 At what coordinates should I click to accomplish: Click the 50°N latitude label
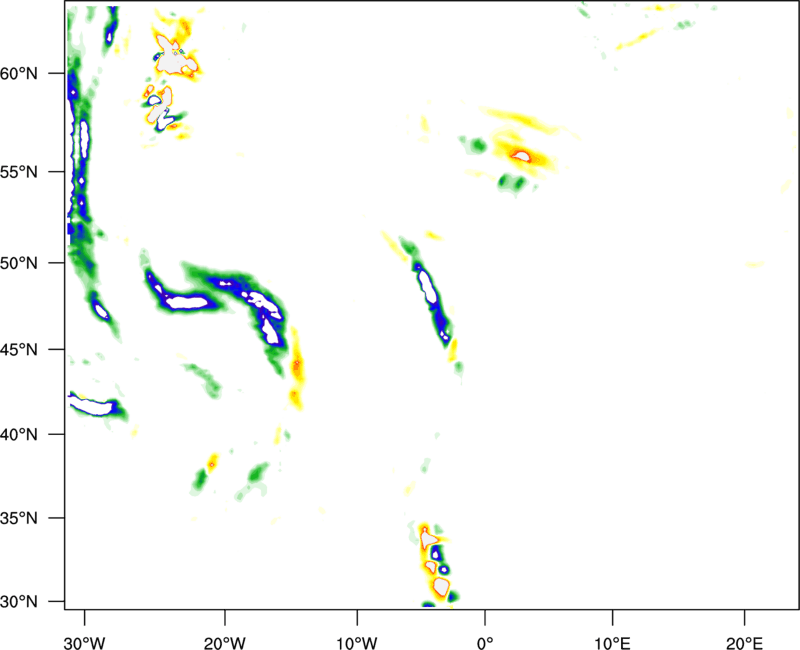pos(19,263)
